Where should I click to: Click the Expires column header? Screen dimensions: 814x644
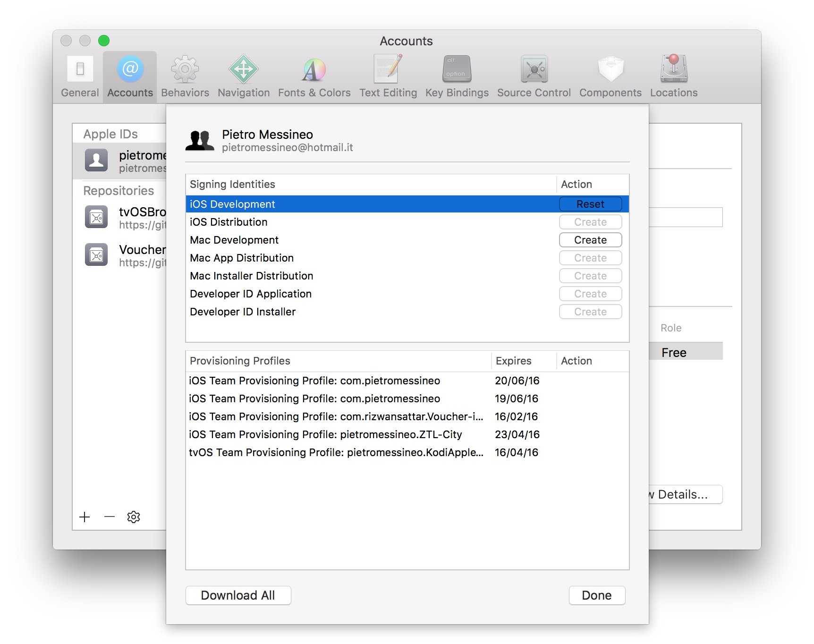coord(524,361)
